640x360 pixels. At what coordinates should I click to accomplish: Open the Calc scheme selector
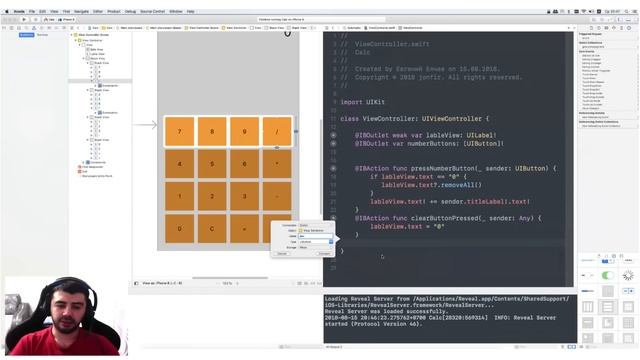click(x=49, y=19)
